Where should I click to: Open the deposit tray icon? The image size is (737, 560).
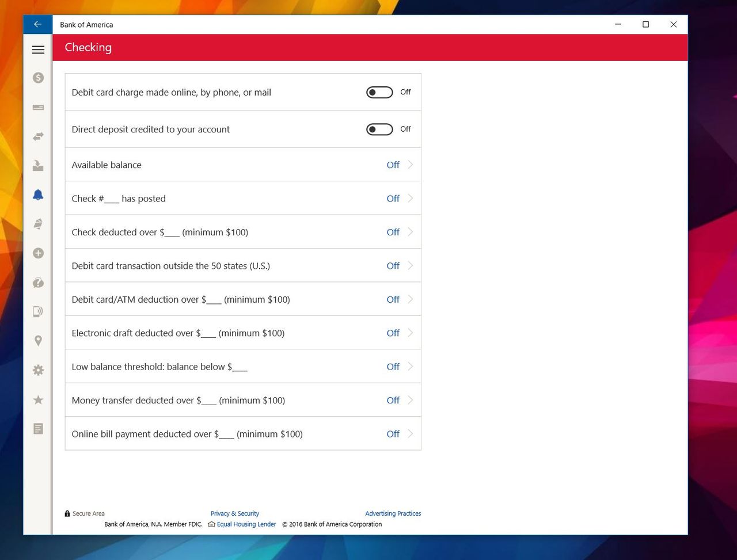click(38, 166)
